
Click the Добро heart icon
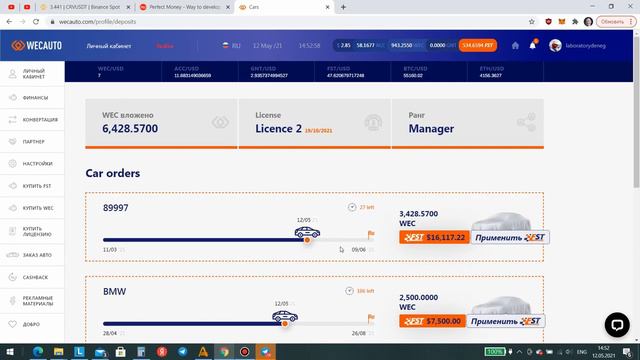(13, 324)
